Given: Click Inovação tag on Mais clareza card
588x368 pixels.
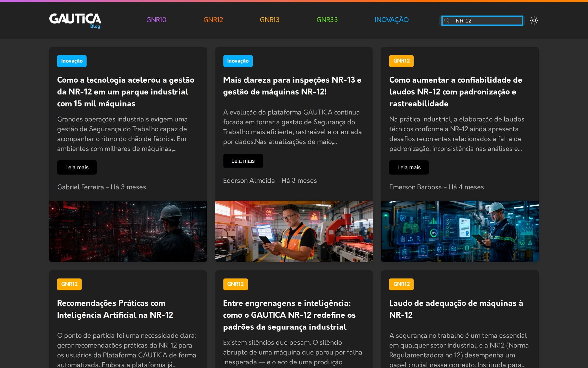Looking at the screenshot, I should pos(238,61).
